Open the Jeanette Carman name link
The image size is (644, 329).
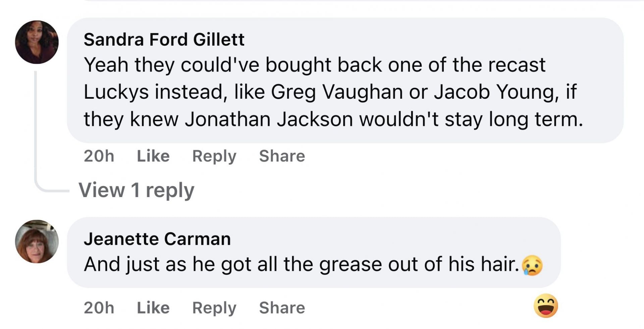[157, 239]
